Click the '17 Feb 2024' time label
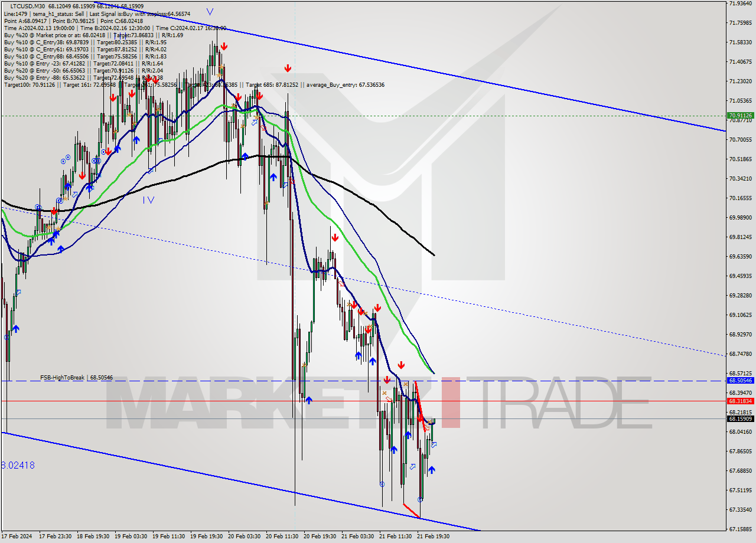Image resolution: width=756 pixels, height=543 pixels. click(x=17, y=537)
